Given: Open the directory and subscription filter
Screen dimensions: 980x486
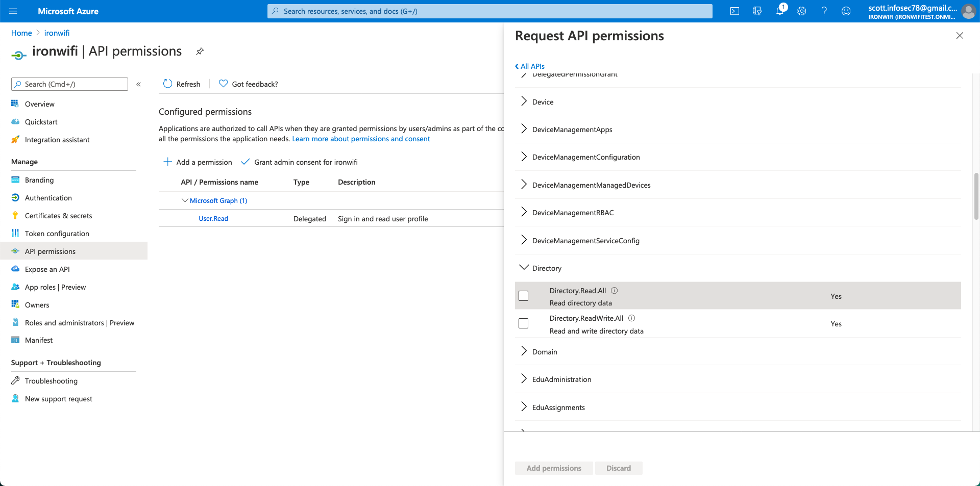Looking at the screenshot, I should (757, 11).
